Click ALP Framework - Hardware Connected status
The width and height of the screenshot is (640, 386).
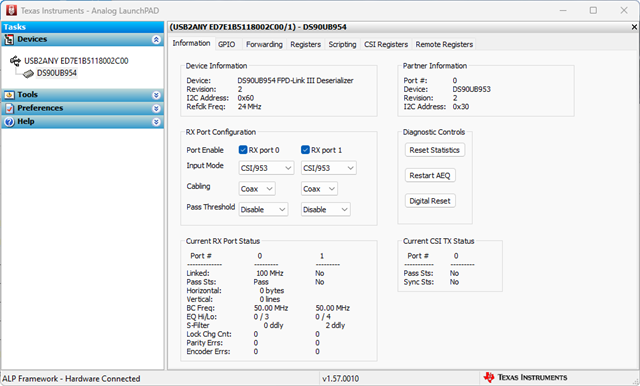click(x=71, y=379)
